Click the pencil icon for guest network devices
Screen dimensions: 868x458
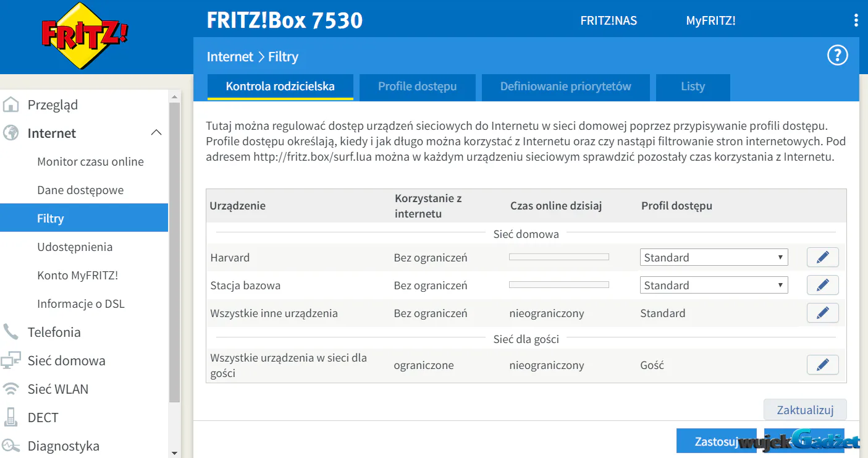pyautogui.click(x=822, y=365)
